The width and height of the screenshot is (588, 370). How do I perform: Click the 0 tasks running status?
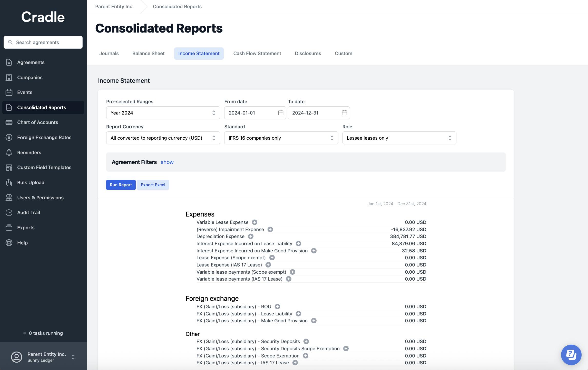43,333
